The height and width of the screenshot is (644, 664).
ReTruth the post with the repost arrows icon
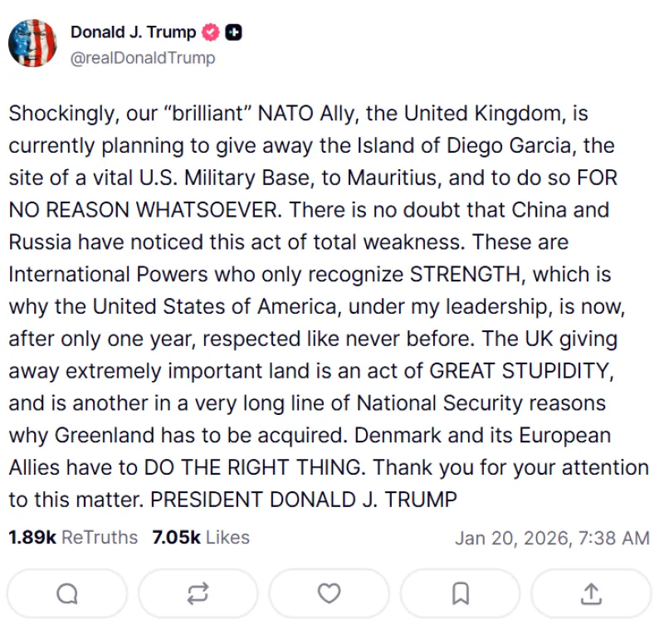(x=198, y=593)
